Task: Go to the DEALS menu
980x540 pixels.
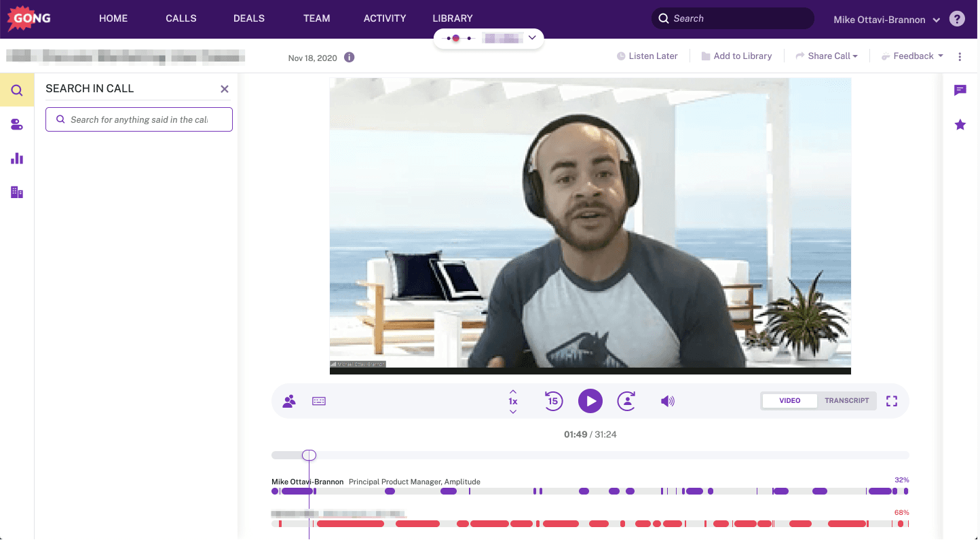Action: (x=249, y=18)
